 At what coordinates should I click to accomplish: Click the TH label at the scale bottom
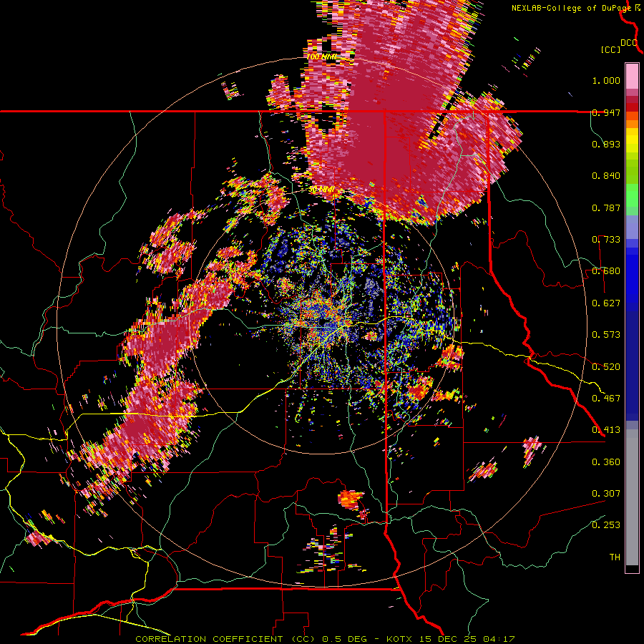615,557
